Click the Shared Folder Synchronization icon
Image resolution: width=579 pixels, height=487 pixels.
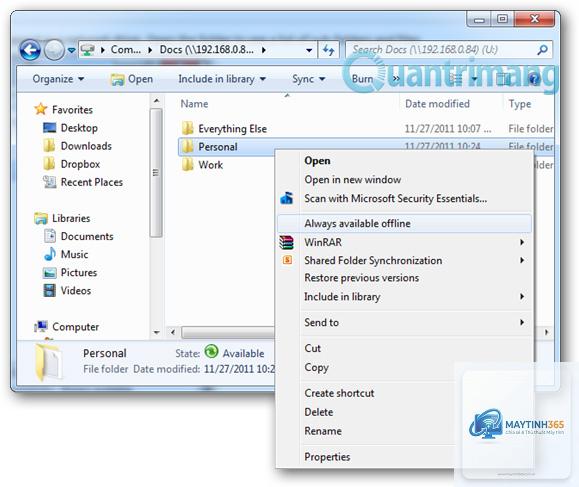[287, 260]
